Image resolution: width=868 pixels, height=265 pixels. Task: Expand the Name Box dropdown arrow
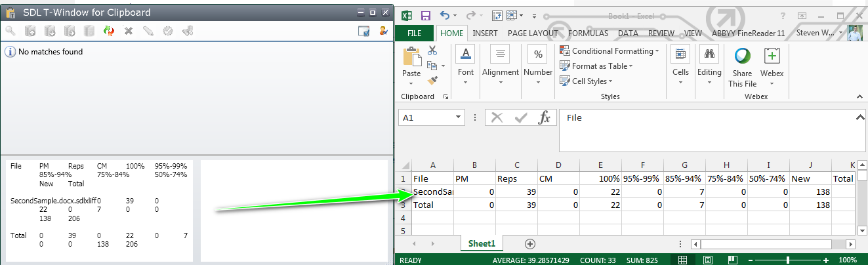(x=458, y=118)
